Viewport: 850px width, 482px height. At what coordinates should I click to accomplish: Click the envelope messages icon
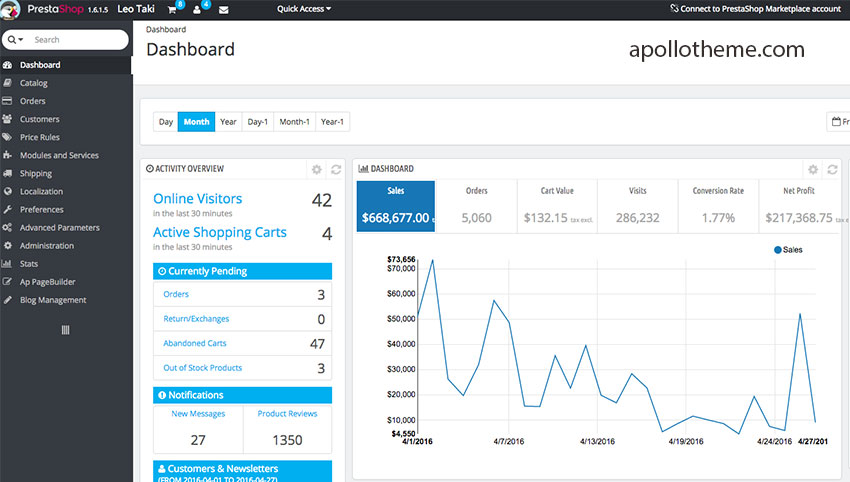point(223,9)
